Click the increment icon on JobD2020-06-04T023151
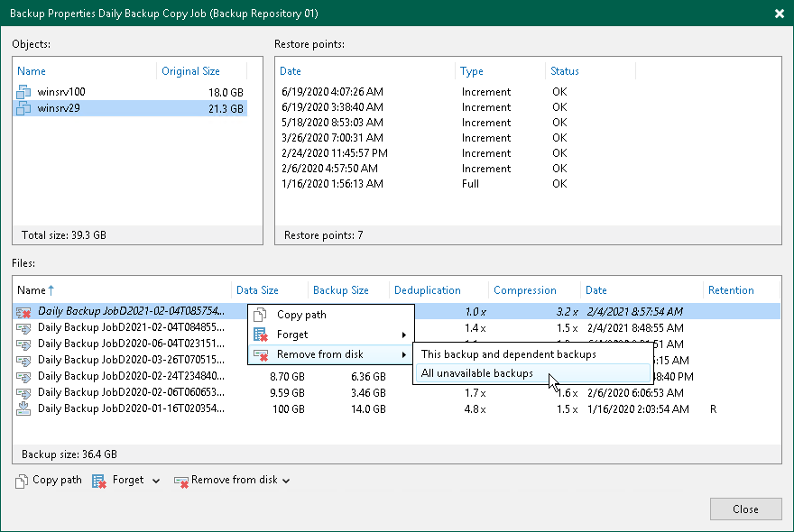Viewport: 794px width, 532px height. (24, 344)
